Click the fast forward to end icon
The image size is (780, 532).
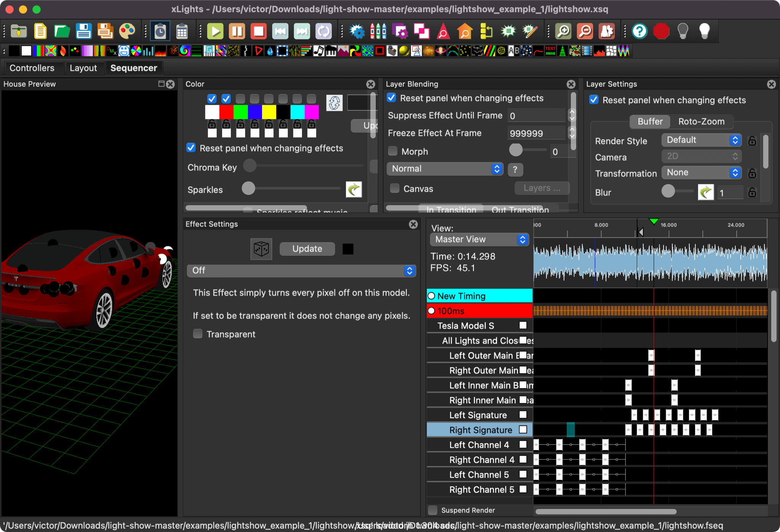(x=302, y=31)
